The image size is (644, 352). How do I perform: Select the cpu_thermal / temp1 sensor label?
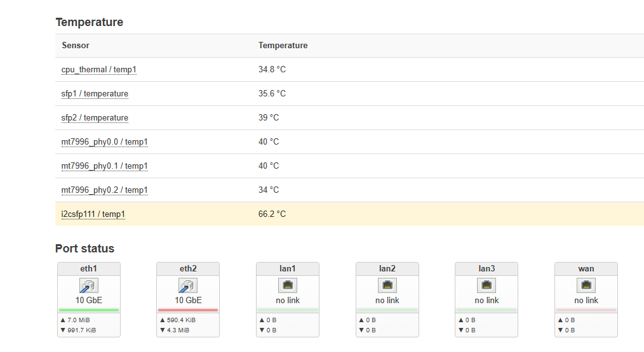coord(98,70)
